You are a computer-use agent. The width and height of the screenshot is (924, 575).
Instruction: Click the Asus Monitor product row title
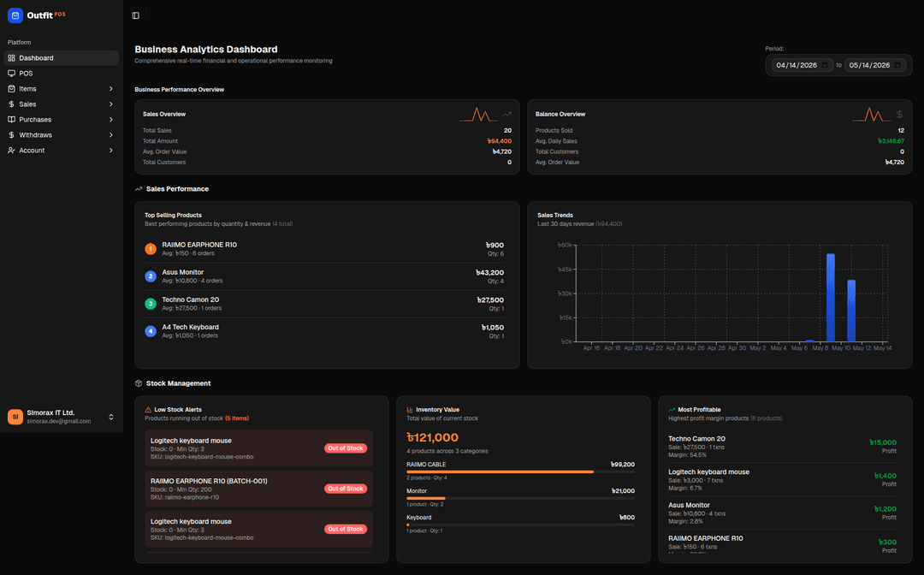pos(183,272)
